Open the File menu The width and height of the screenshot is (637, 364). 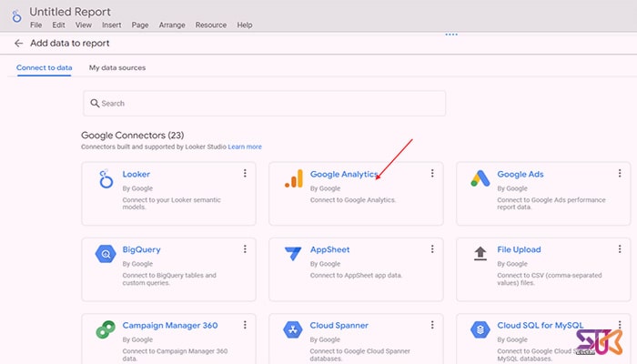pos(35,25)
